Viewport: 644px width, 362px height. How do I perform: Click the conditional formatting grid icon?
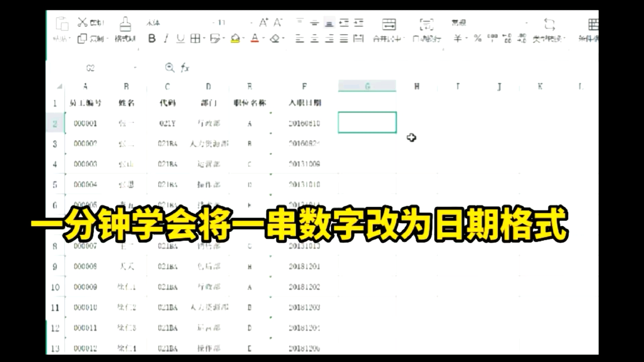coord(593,24)
